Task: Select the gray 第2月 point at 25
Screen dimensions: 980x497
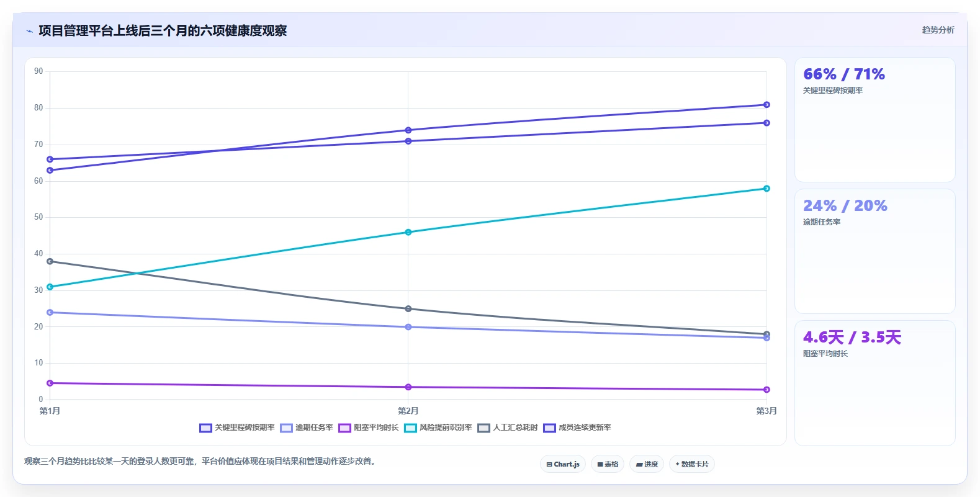Action: (408, 309)
